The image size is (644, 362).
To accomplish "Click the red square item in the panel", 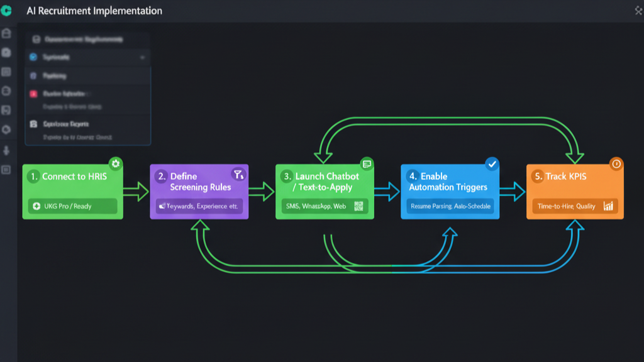I will pos(33,94).
